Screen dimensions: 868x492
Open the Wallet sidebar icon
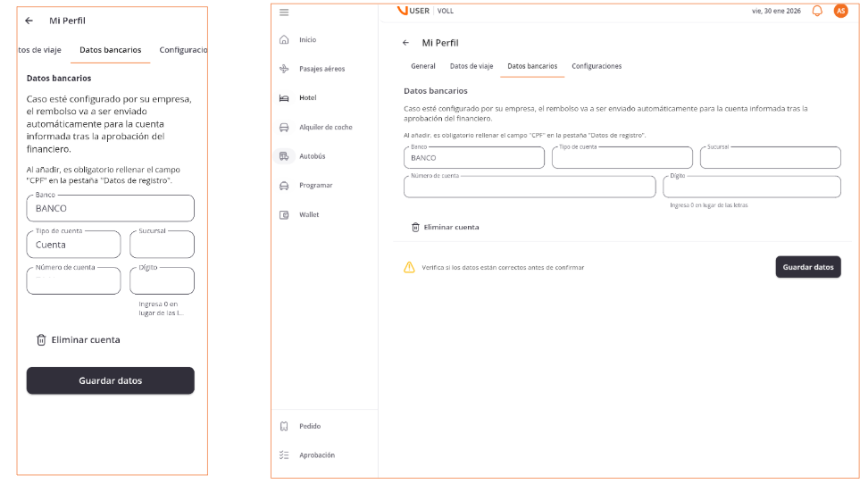[x=284, y=215]
